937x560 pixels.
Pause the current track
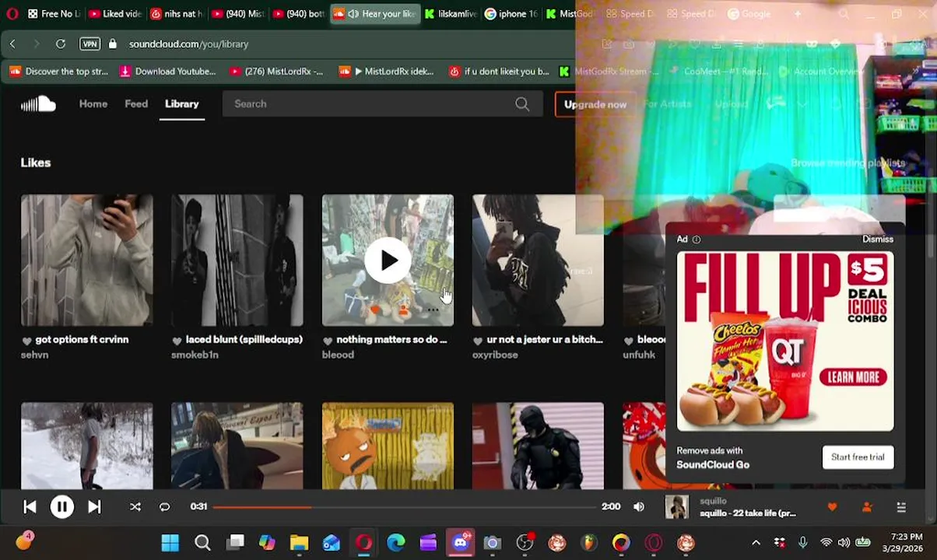point(62,506)
